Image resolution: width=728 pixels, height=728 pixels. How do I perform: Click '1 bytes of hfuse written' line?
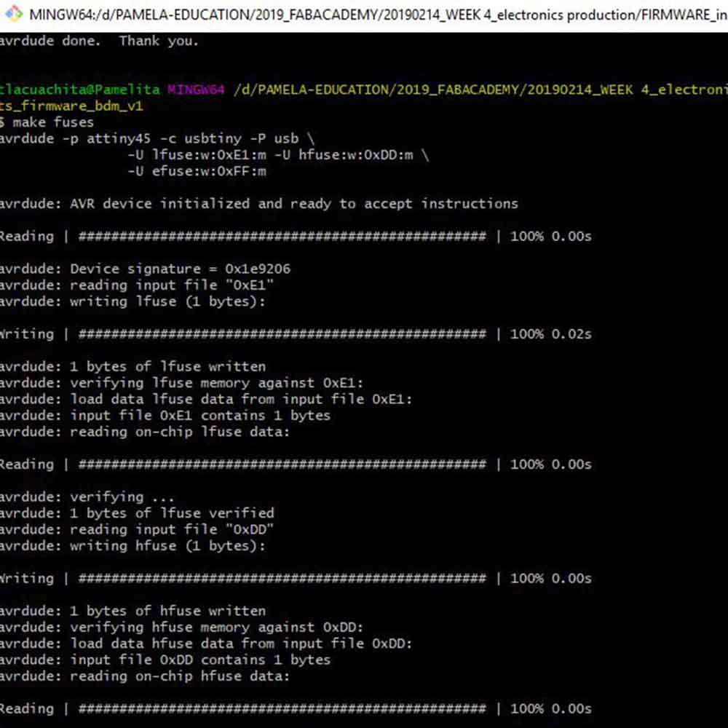(132, 611)
